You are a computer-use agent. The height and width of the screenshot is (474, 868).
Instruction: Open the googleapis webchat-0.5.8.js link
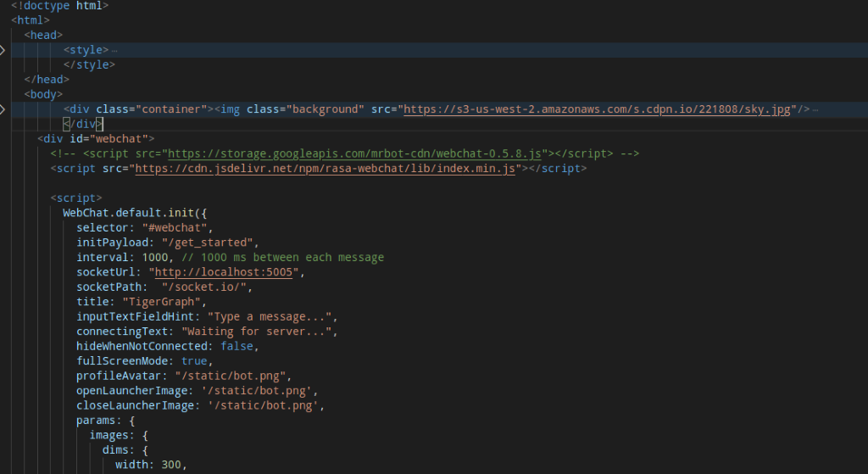point(354,153)
